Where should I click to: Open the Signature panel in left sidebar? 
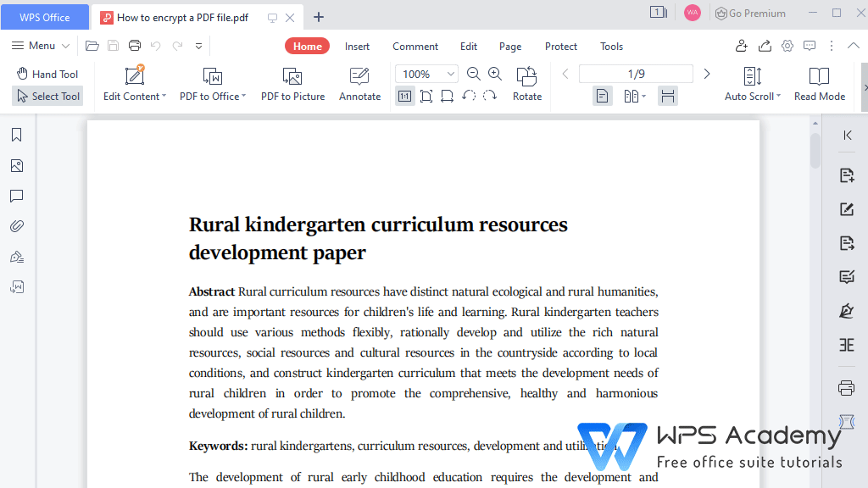pos(17,257)
